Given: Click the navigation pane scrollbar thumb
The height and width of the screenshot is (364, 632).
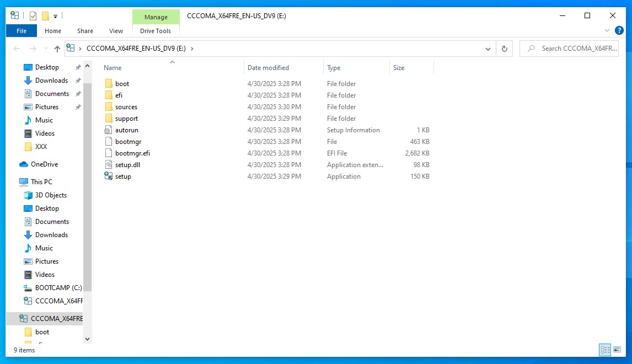Looking at the screenshot, I should pyautogui.click(x=88, y=186).
